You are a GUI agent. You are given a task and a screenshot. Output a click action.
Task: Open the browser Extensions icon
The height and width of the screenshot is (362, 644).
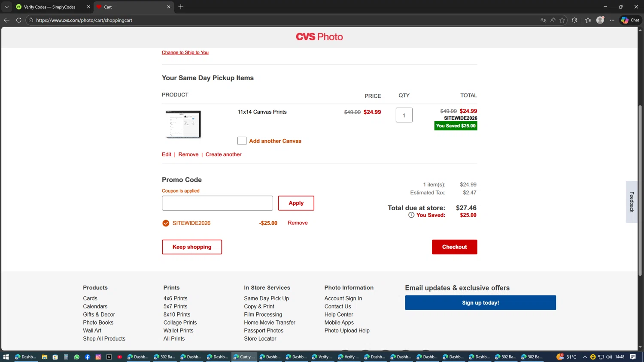[x=574, y=20]
